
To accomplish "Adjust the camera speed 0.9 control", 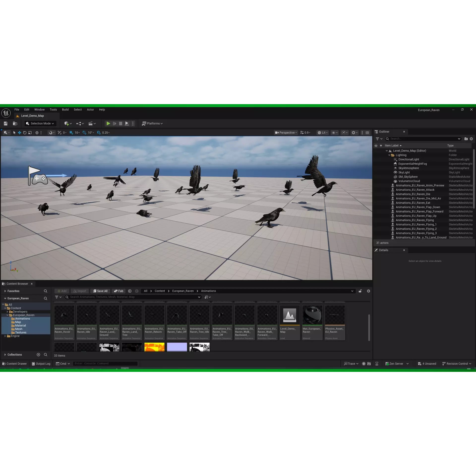I will click(305, 133).
